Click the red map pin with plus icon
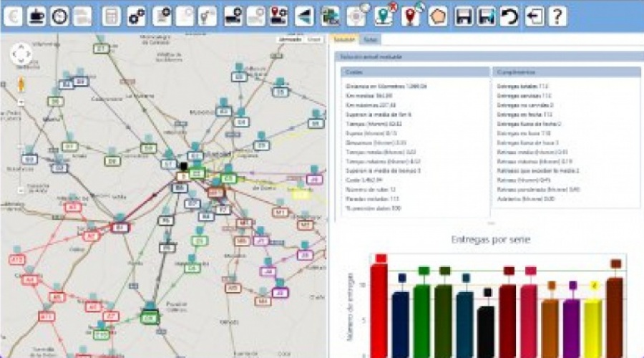Image resolution: width=644 pixels, height=358 pixels. pos(411,16)
